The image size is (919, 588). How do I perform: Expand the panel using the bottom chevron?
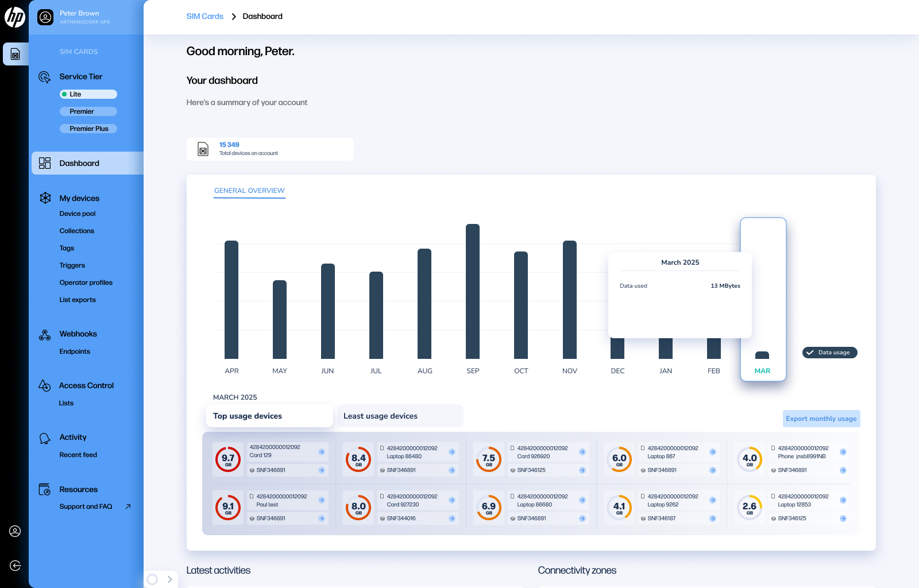coord(170,579)
